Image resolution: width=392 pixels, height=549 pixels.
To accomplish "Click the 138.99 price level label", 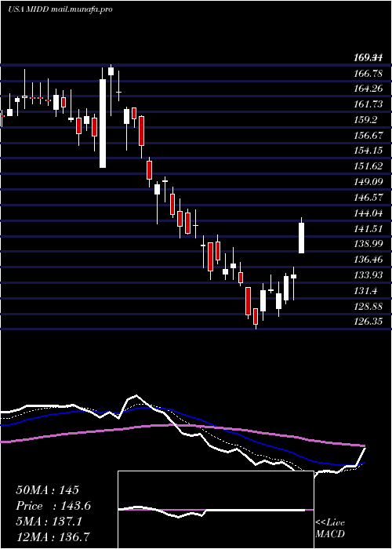I will pyautogui.click(x=368, y=244).
